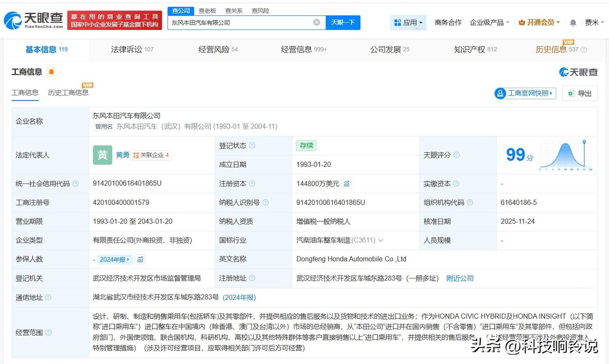Image resolution: width=609 pixels, height=364 pixels.
Task: Click the help icon beside 纳税人识别号
Action: (265, 202)
